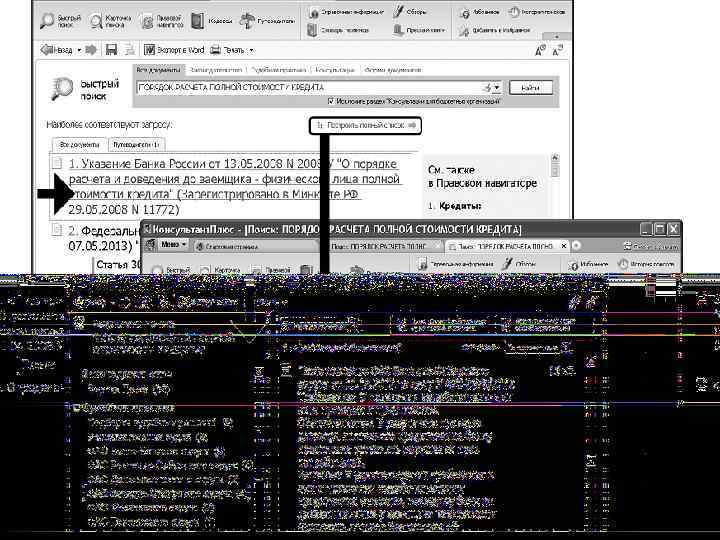The width and height of the screenshot is (720, 540).
Task: Select the active Поиск tab in the front window
Action: pos(504,247)
